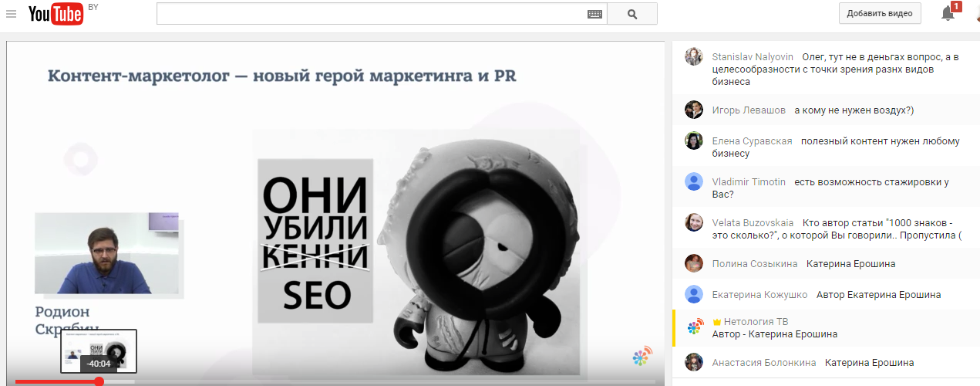Open Елена Суравская's name in chat

752,141
